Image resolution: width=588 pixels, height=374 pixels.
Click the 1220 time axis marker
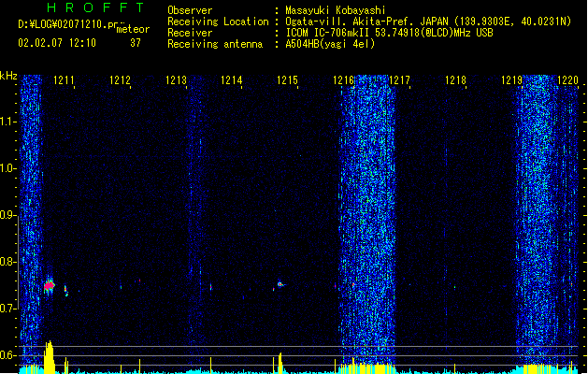[x=567, y=80]
